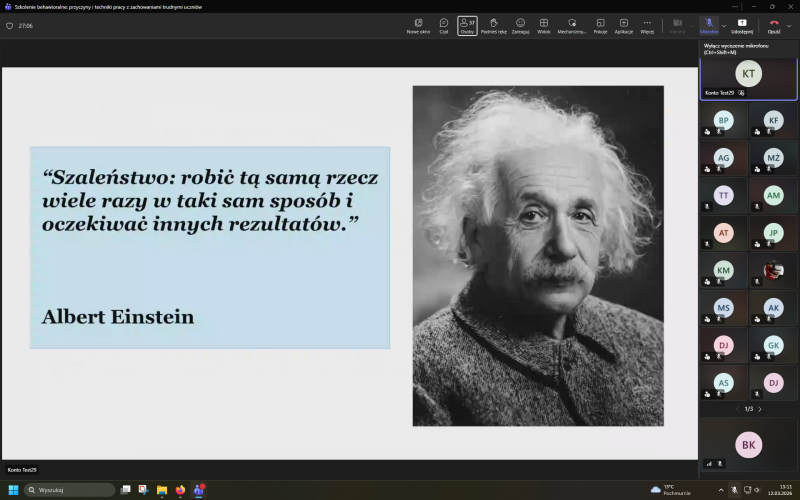Open the Czat chat panel
This screenshot has width=800, height=500.
point(443,25)
